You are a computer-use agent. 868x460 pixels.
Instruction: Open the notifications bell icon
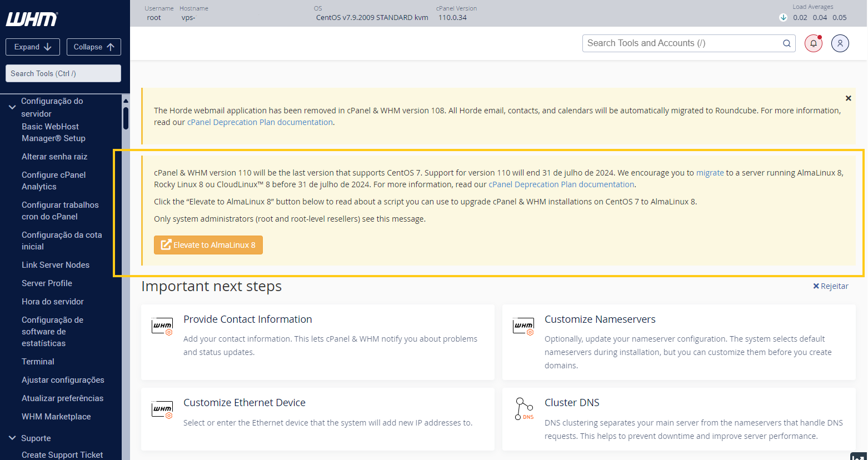click(814, 43)
